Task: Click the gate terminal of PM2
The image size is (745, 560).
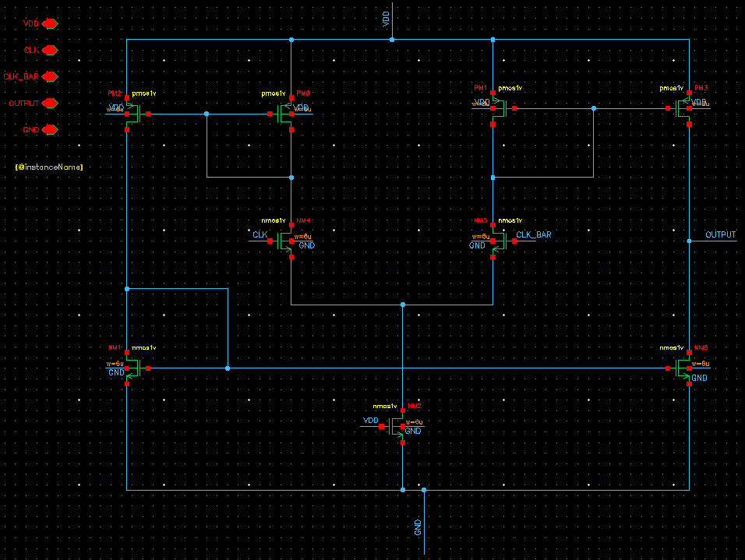Action: [x=148, y=114]
